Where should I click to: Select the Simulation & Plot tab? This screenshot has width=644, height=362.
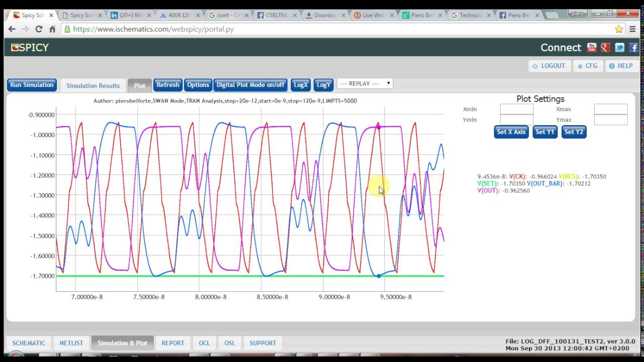coord(122,343)
